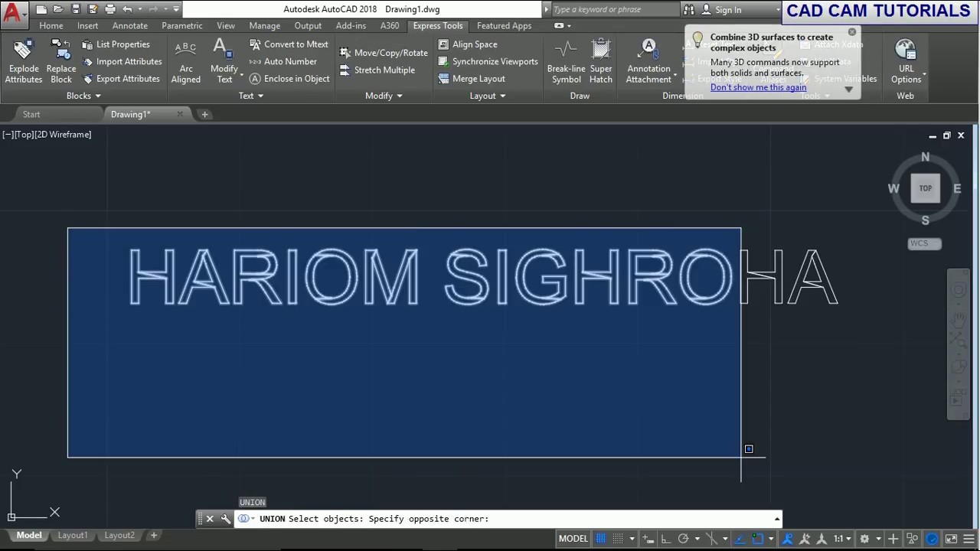Screen dimensions: 980x551
Task: Expand the command line history arrow
Action: (x=777, y=520)
